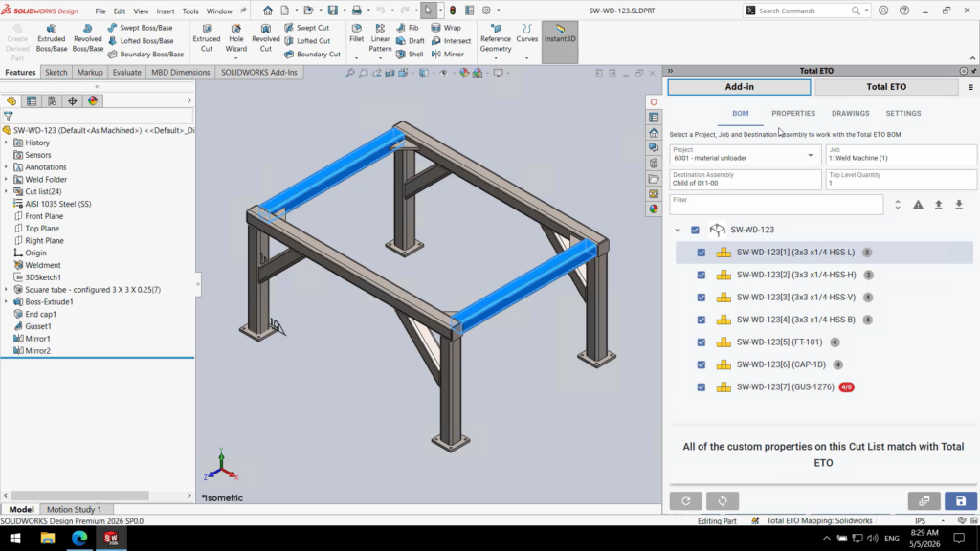Switch to Motion Study 1 tab

[x=74, y=509]
